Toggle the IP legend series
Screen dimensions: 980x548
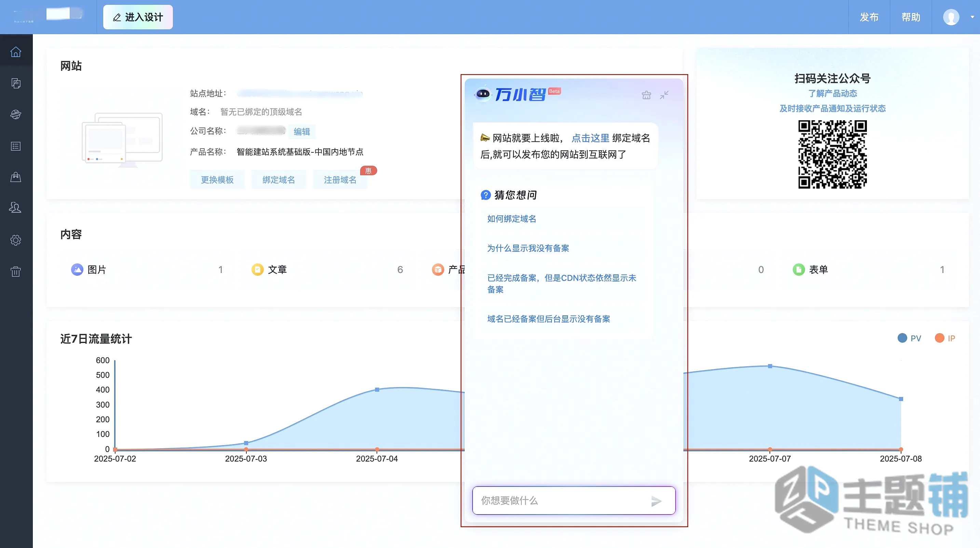[x=945, y=338]
